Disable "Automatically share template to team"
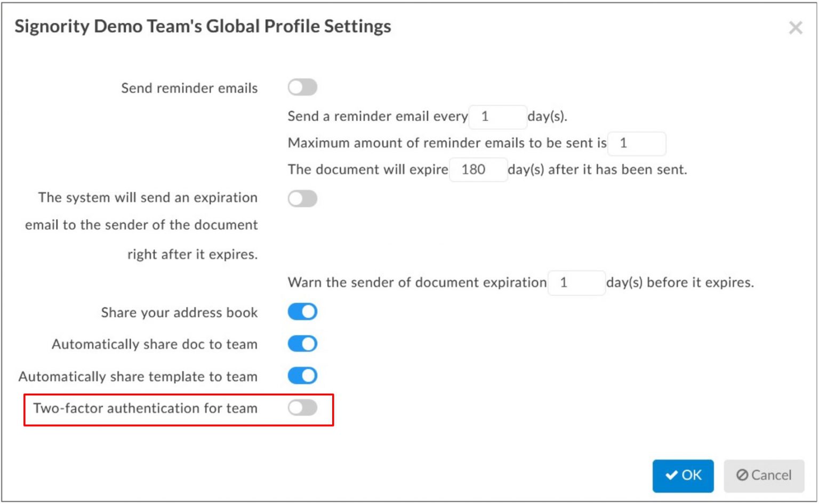The height and width of the screenshot is (504, 819). click(302, 376)
